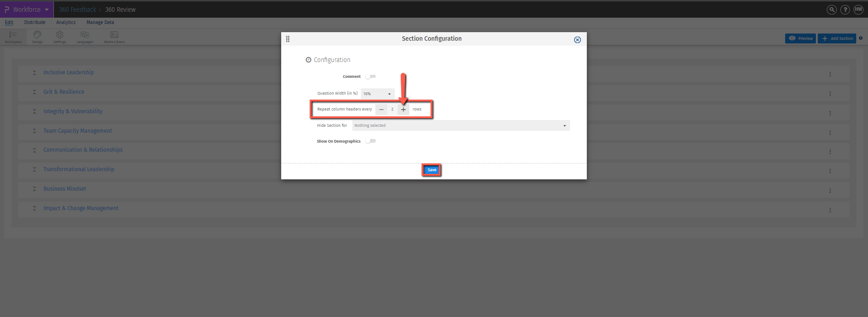Open options menu for Integrity & Vulnerability
Image resolution: width=868 pixels, height=317 pixels.
pyautogui.click(x=830, y=113)
